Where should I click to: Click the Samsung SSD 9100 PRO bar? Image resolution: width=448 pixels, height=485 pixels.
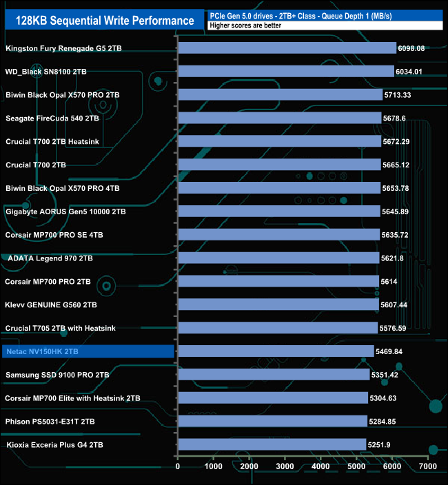274,375
